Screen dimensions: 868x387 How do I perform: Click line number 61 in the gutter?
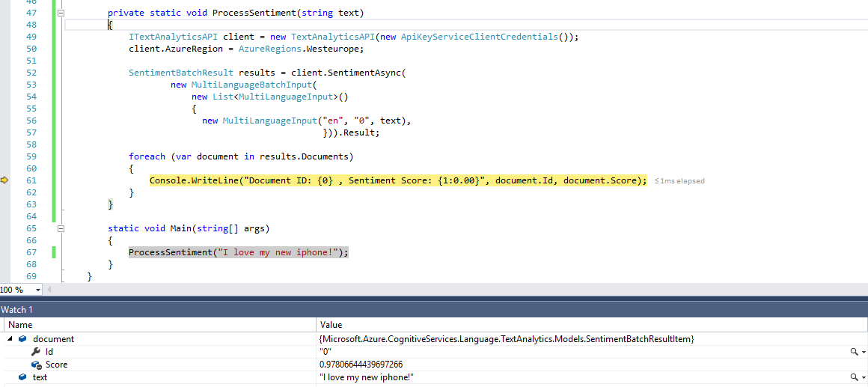[31, 180]
